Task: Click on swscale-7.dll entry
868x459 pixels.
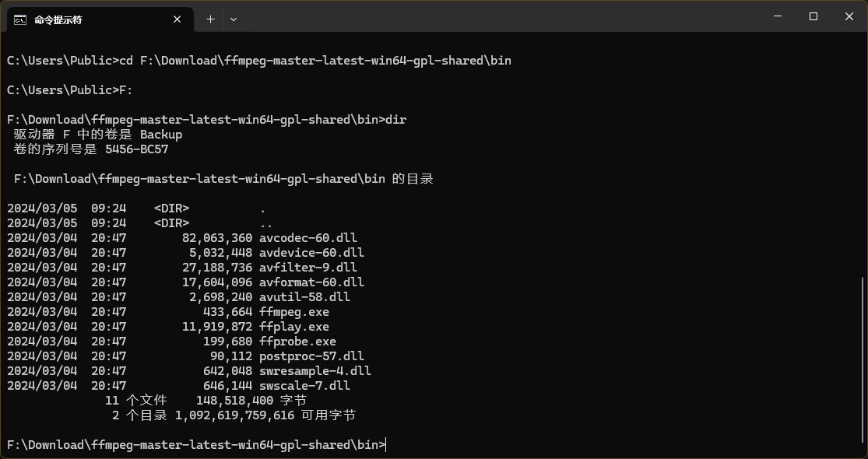Action: click(304, 385)
